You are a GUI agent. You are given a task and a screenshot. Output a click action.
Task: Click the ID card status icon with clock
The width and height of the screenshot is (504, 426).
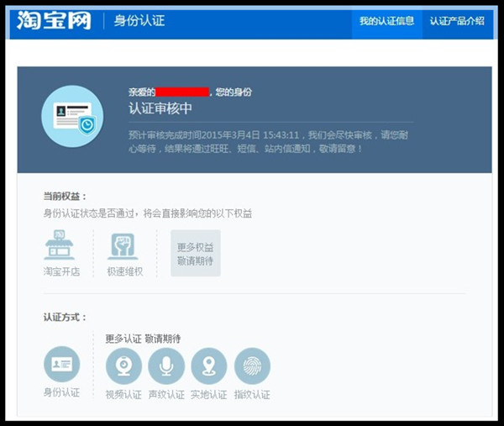click(72, 117)
